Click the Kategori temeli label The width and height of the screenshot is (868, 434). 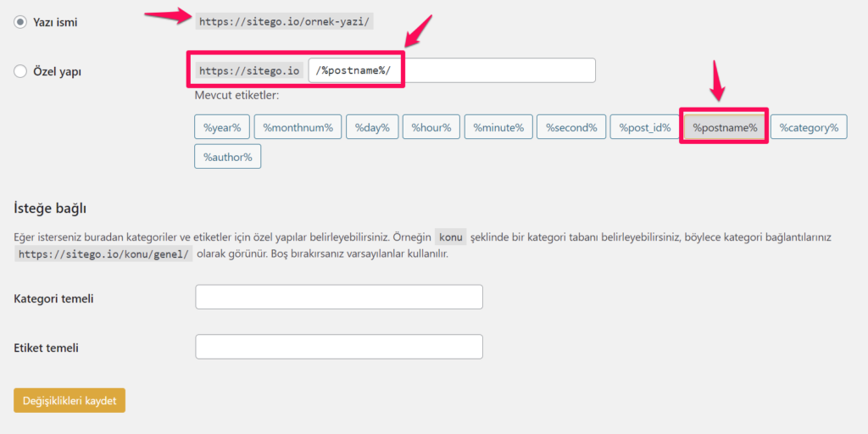click(x=53, y=298)
